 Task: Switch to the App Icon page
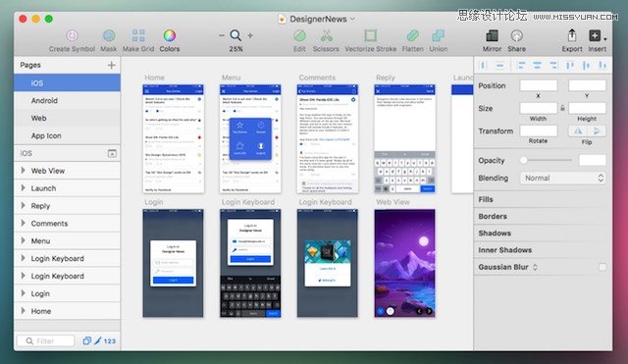[x=67, y=135]
